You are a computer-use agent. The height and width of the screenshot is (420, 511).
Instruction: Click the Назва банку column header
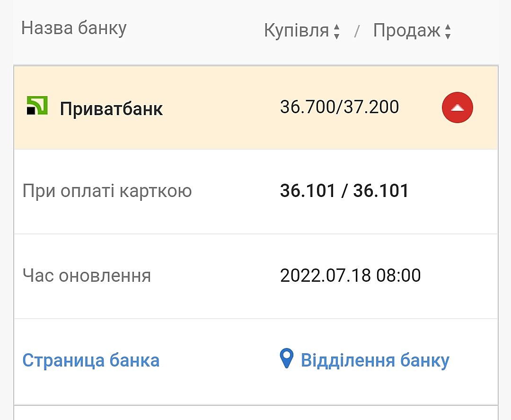(74, 28)
